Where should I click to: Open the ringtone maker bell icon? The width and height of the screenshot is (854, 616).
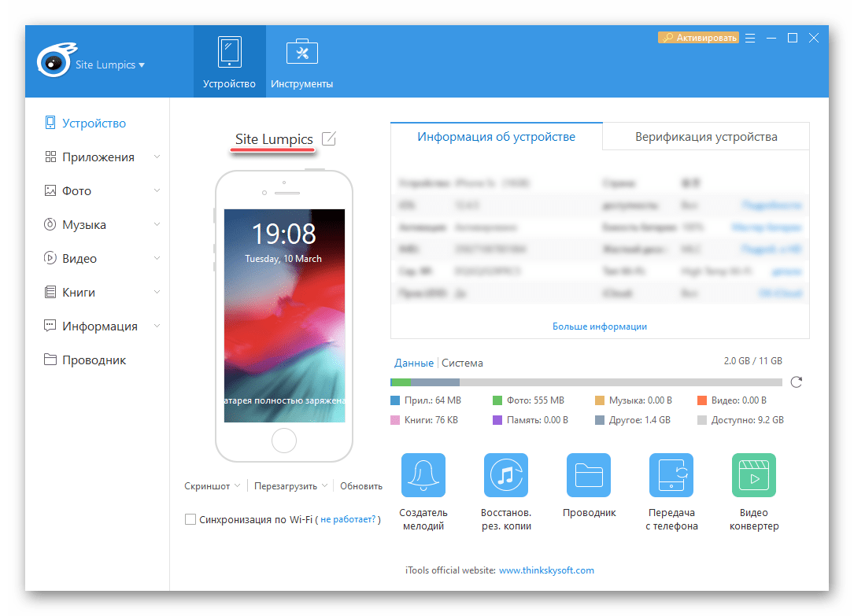pyautogui.click(x=423, y=475)
